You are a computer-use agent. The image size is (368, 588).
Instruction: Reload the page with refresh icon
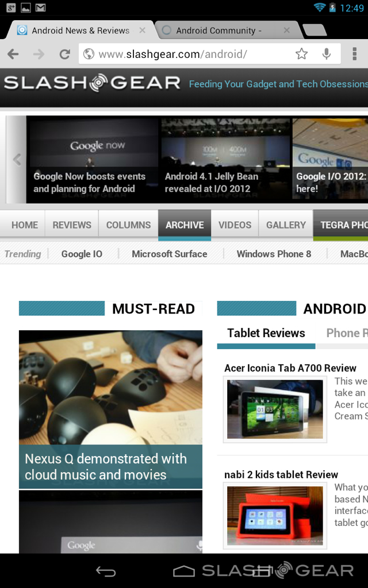click(x=64, y=55)
